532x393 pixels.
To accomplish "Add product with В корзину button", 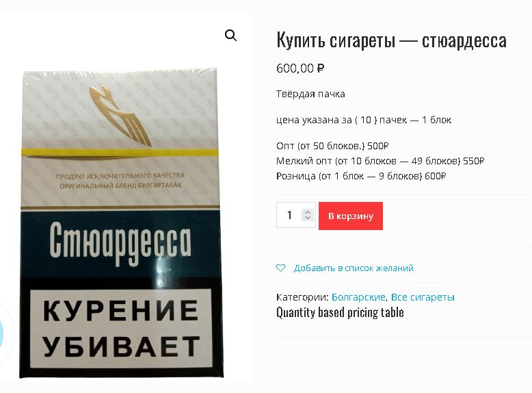I will click(351, 216).
